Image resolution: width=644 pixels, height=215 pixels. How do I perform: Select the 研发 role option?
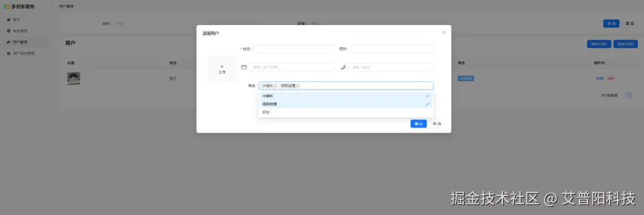coord(345,112)
